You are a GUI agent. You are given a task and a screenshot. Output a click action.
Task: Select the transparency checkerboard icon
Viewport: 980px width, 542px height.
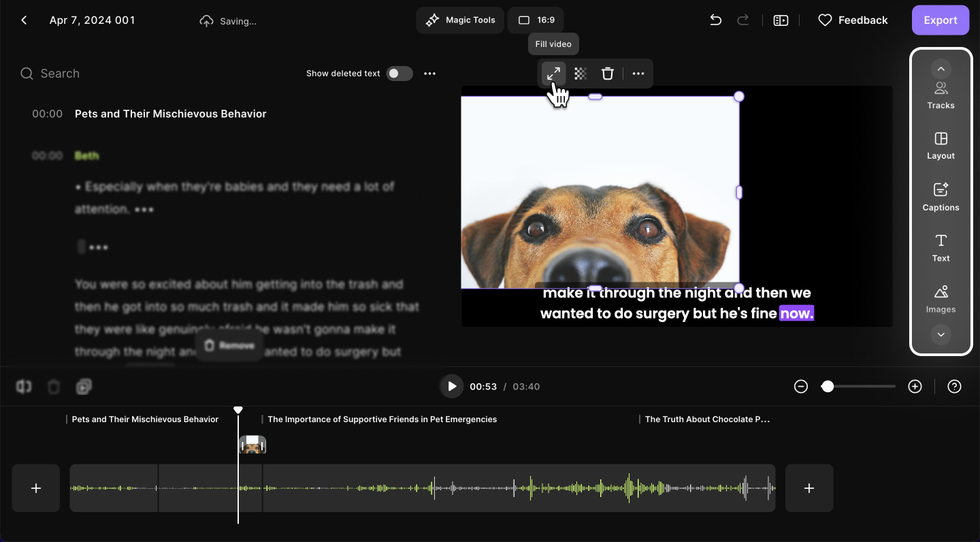[x=581, y=74]
